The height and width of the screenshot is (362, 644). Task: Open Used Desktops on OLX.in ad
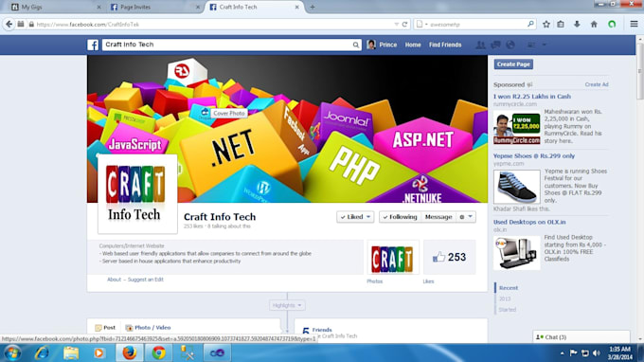(x=529, y=222)
